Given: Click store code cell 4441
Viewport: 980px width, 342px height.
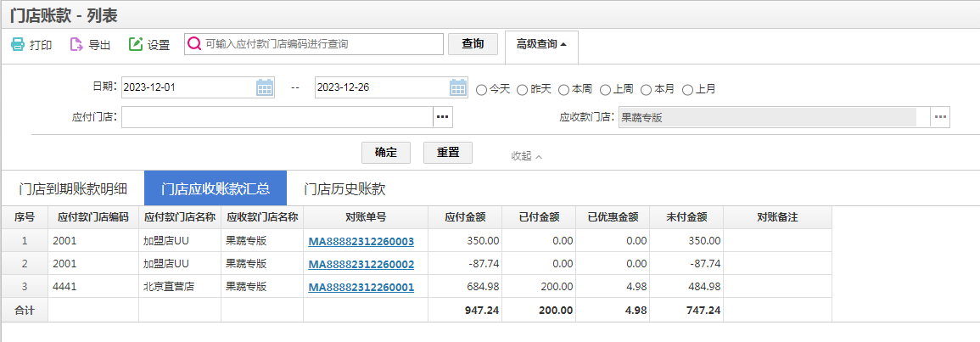Looking at the screenshot, I should coord(93,286).
